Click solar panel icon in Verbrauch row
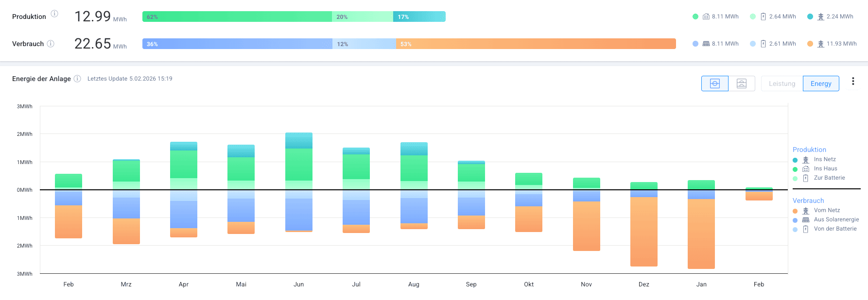Viewport: 868px width, 300px height. pos(706,44)
